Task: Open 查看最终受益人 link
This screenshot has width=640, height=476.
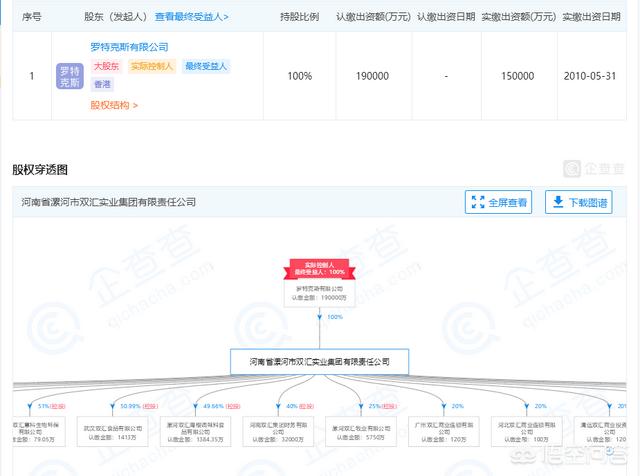Action: (x=191, y=17)
